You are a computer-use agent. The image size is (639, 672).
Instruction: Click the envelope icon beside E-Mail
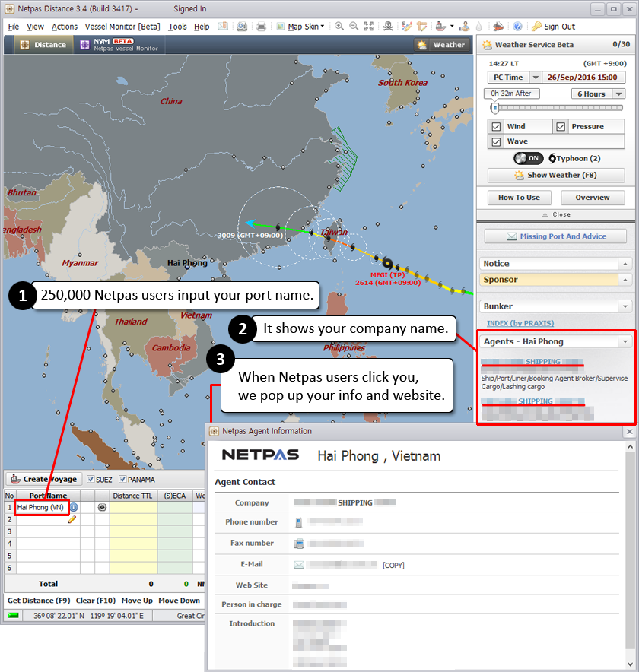click(299, 565)
